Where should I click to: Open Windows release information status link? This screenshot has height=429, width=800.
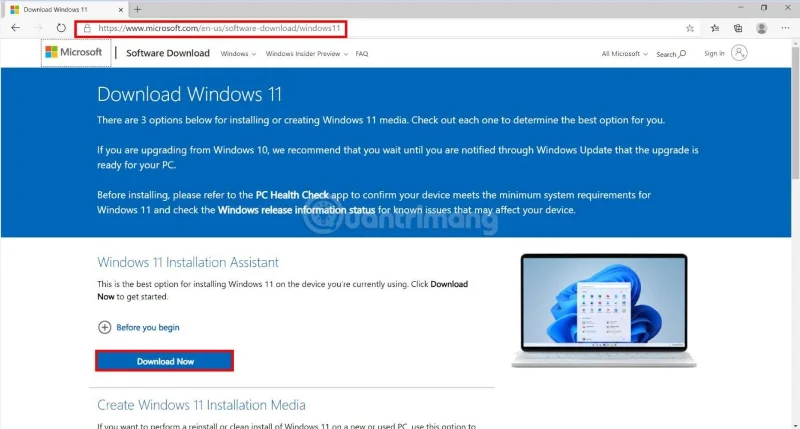coord(296,210)
